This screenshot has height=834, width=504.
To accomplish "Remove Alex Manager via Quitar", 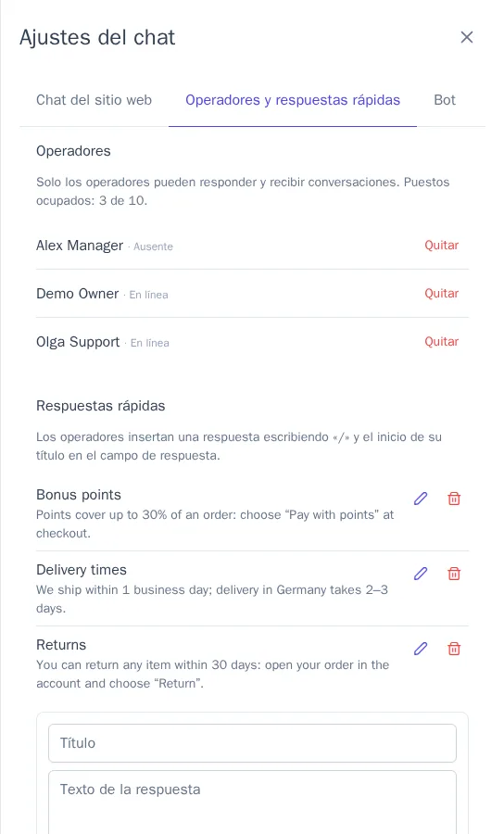I will coord(441,246).
